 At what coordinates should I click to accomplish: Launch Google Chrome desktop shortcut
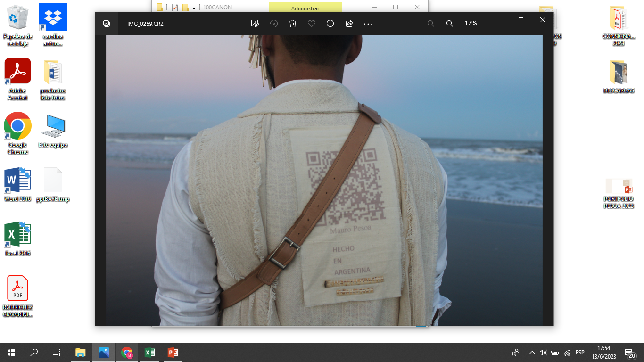coord(17,134)
